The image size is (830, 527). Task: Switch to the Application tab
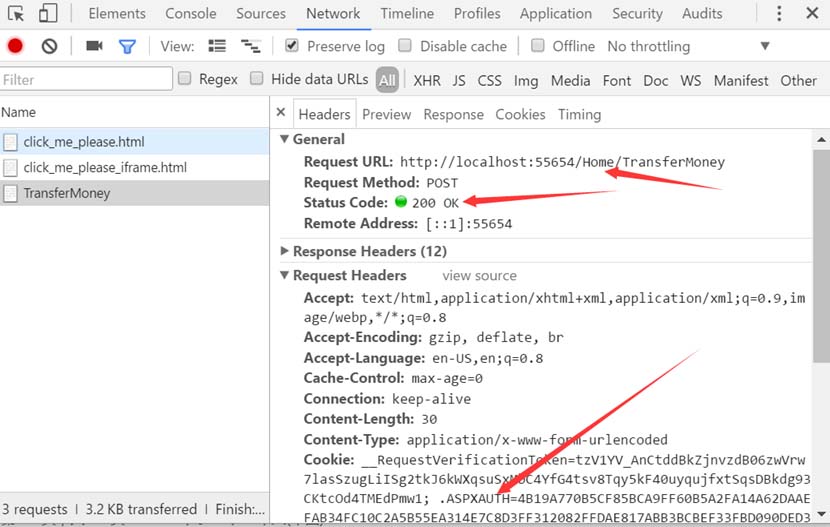pyautogui.click(x=556, y=13)
